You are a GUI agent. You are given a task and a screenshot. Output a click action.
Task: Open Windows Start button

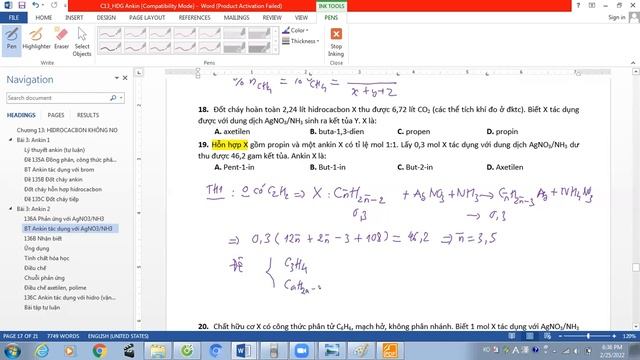coord(13,351)
